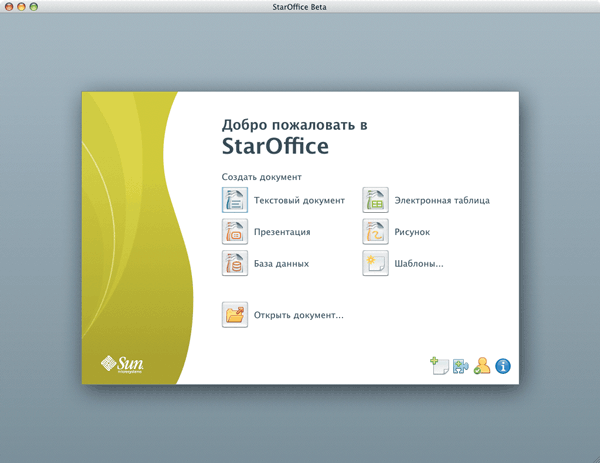Select the Электронная таблица label
The width and height of the screenshot is (600, 463).
(442, 201)
